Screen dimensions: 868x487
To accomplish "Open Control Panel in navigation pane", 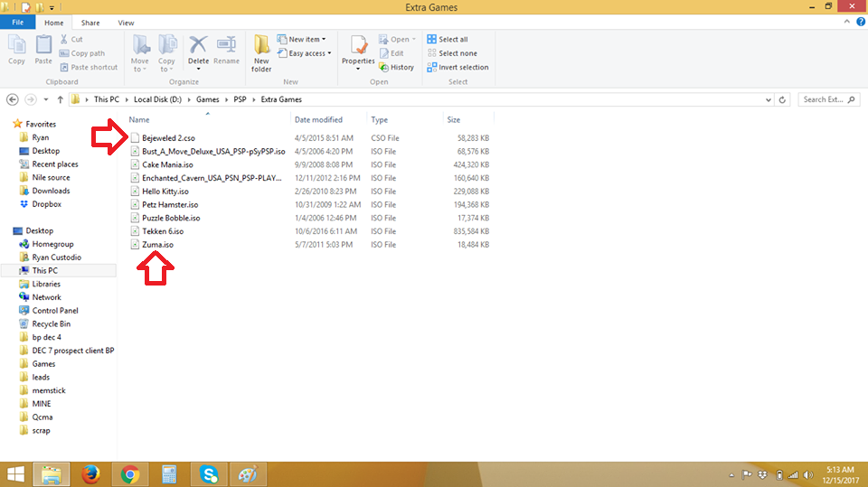I will point(55,311).
